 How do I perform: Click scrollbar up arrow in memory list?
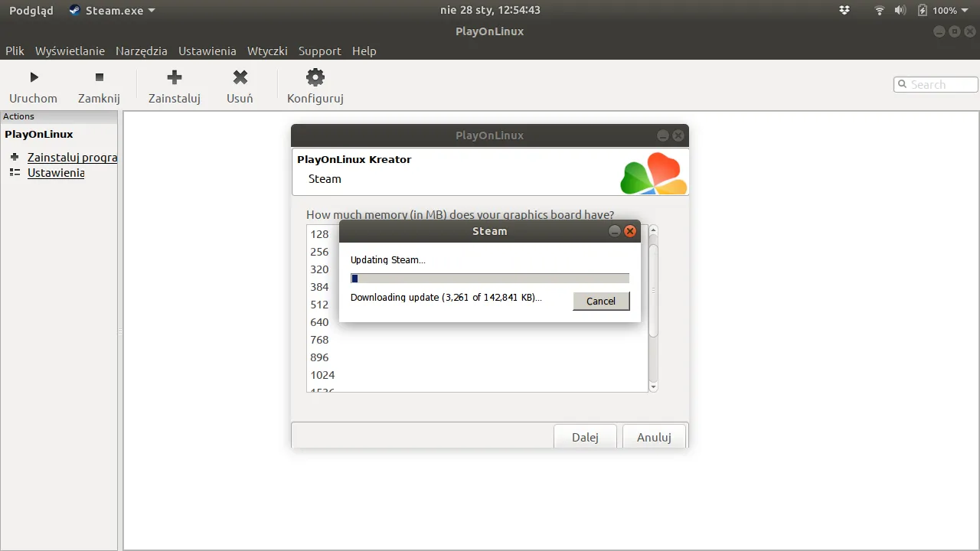[653, 230]
